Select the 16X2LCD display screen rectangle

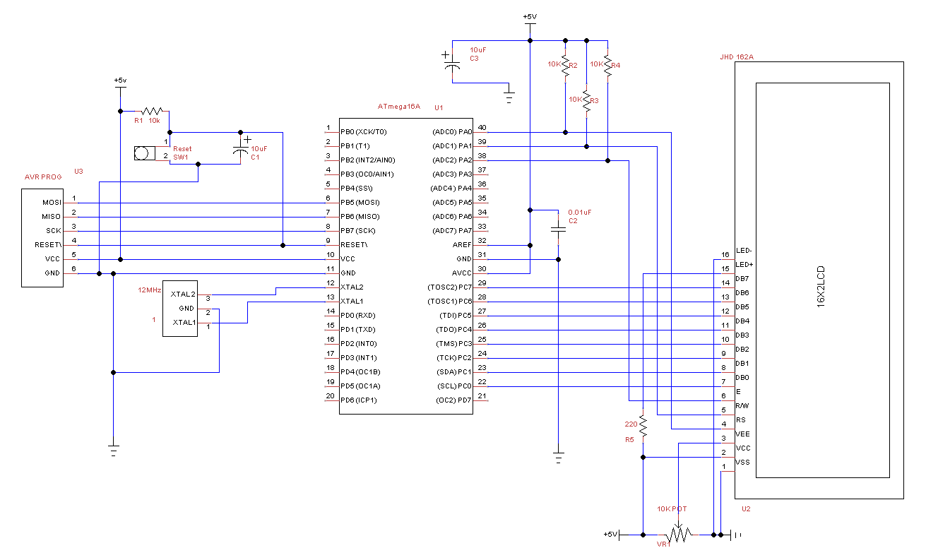822,280
